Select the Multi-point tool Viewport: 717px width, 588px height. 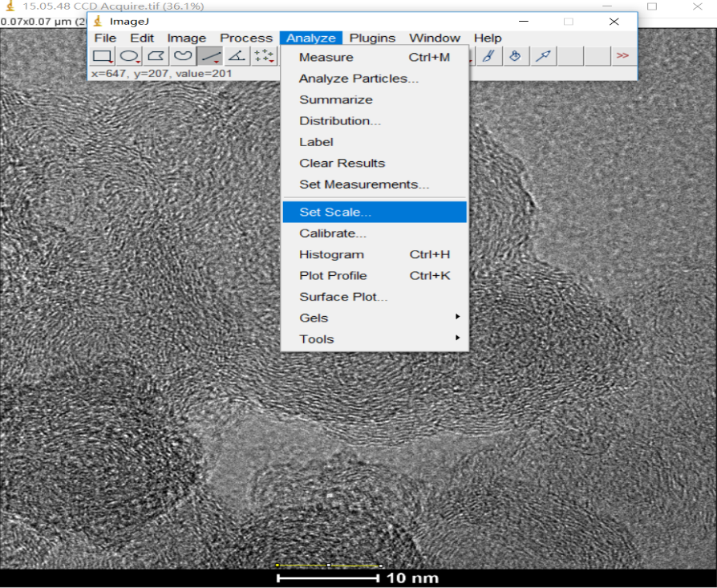263,56
